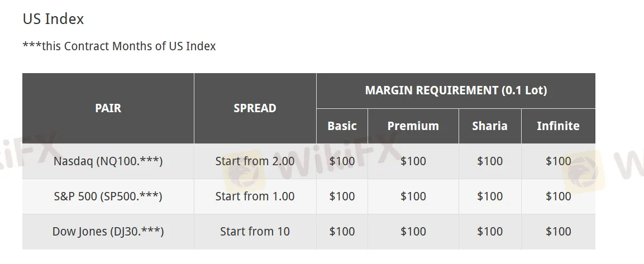
Task: Select the SPREAD column header
Action: (255, 108)
